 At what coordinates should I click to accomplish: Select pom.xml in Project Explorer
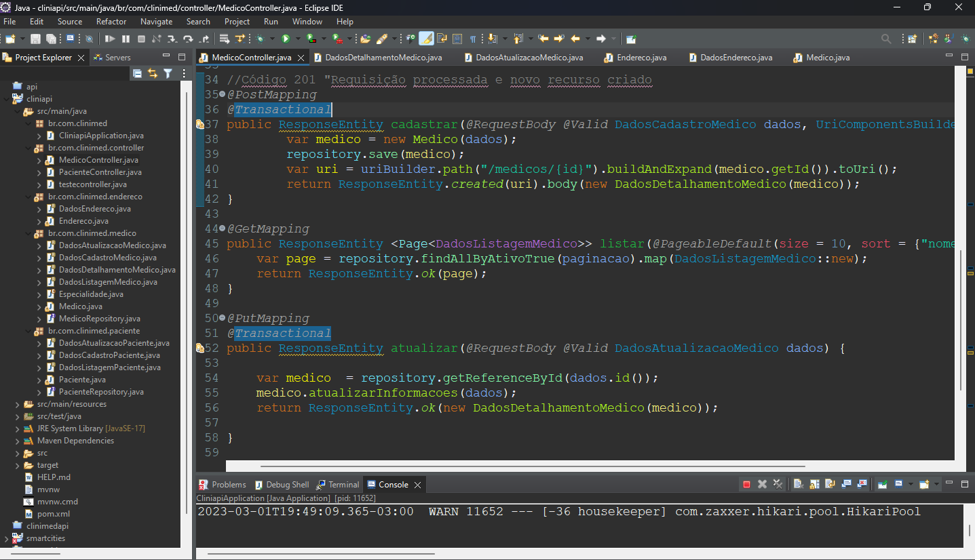[53, 514]
